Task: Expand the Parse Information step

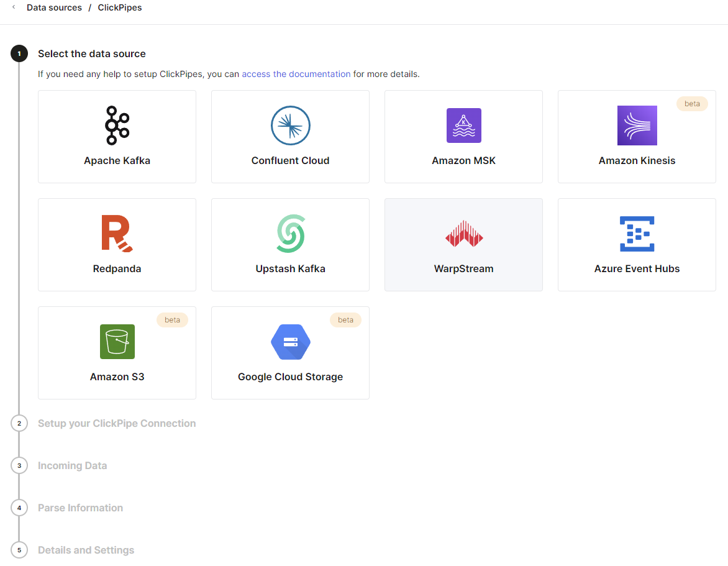Action: 80,508
